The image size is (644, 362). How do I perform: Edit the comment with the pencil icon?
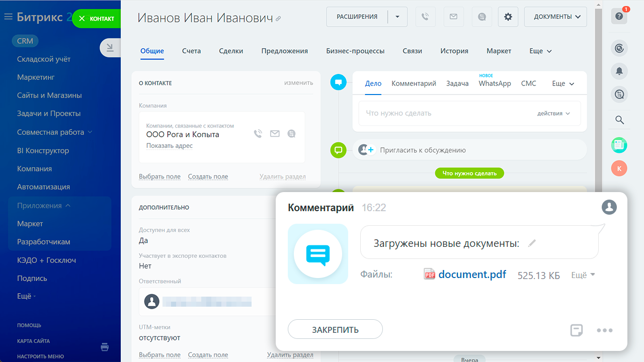pos(532,243)
